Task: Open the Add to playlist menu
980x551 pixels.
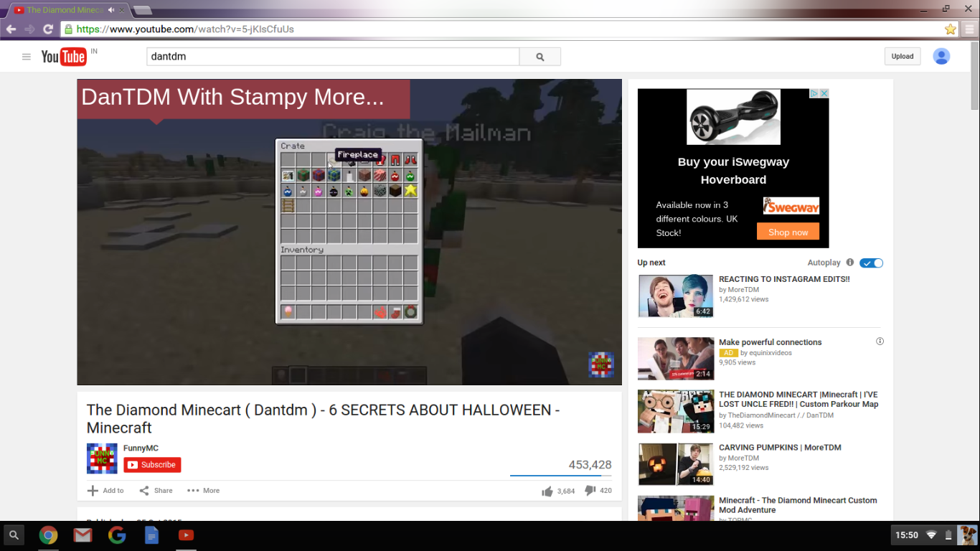Action: tap(105, 491)
